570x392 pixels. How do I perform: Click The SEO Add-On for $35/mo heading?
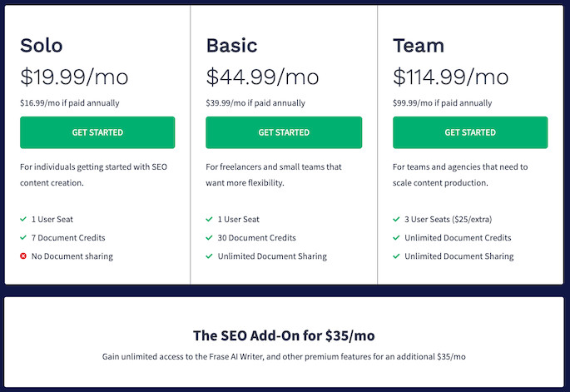tap(284, 336)
